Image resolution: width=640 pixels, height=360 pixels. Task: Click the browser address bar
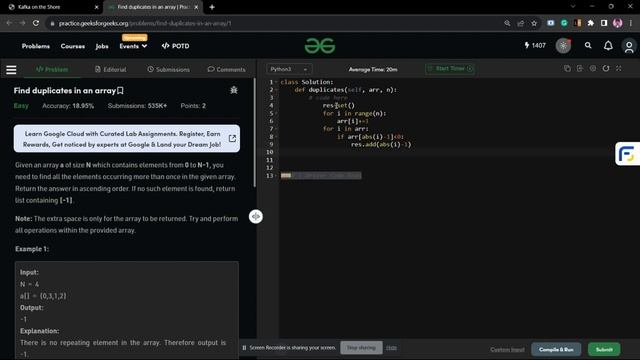tap(273, 23)
